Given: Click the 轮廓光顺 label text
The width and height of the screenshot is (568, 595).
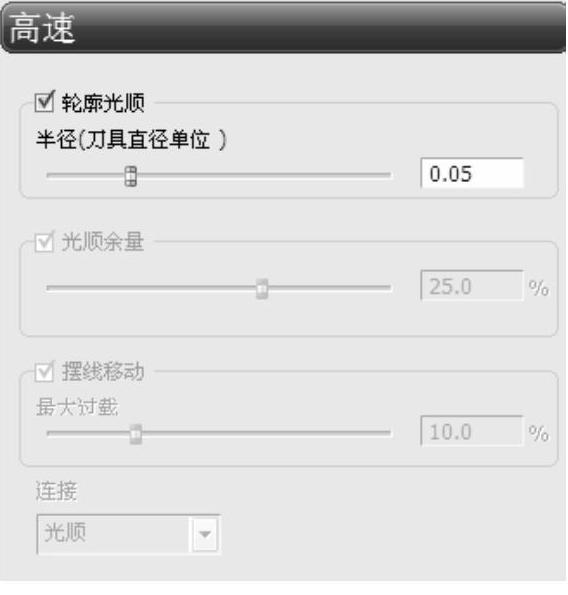Looking at the screenshot, I should pos(103,103).
